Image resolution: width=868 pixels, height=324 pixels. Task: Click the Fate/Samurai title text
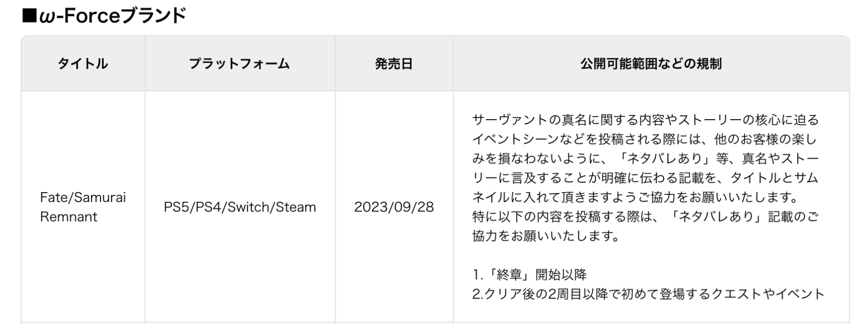pos(83,197)
